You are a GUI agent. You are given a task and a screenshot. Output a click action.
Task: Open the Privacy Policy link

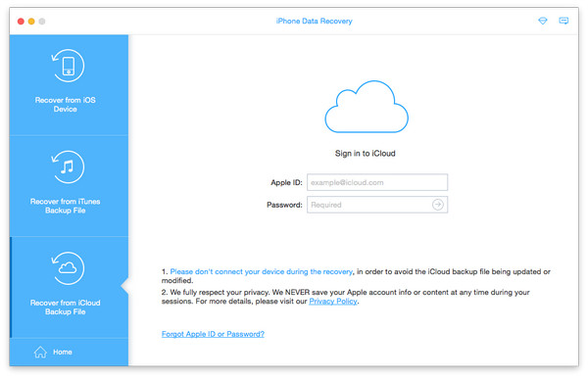click(x=333, y=302)
